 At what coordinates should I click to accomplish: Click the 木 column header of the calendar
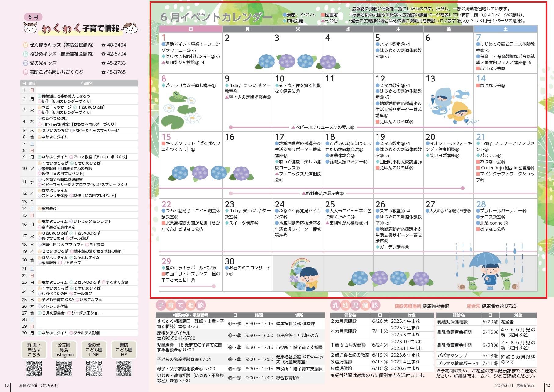coord(398,29)
